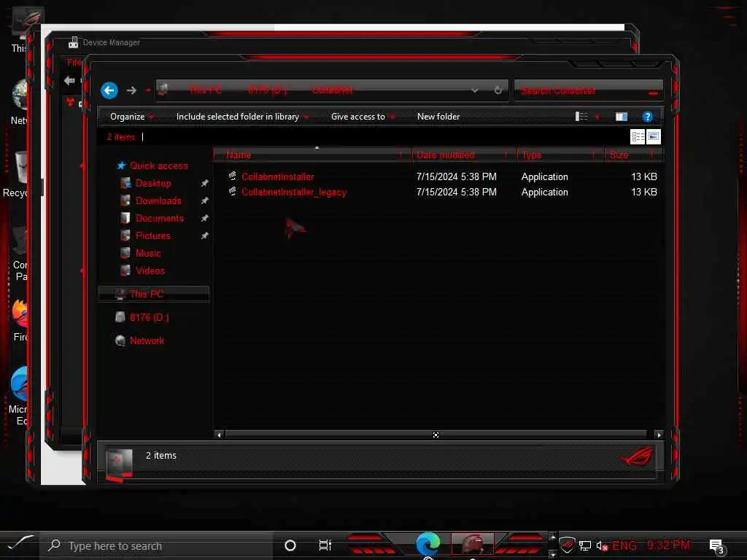Open the Give access to menu

(363, 117)
